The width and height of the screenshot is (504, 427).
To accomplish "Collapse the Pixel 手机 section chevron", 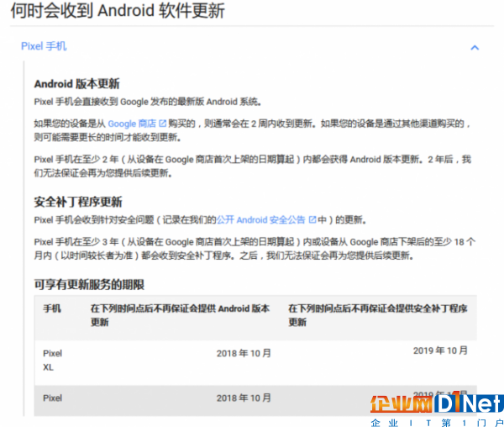I will [x=475, y=48].
